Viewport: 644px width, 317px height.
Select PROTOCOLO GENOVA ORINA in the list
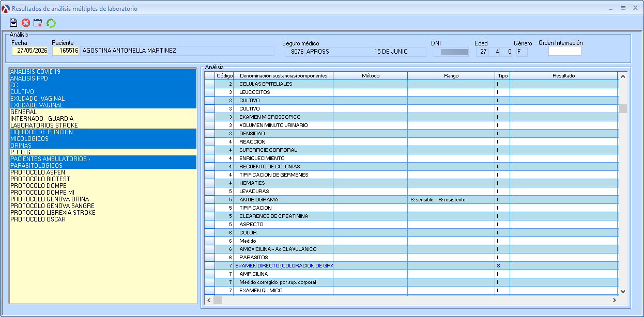103,199
